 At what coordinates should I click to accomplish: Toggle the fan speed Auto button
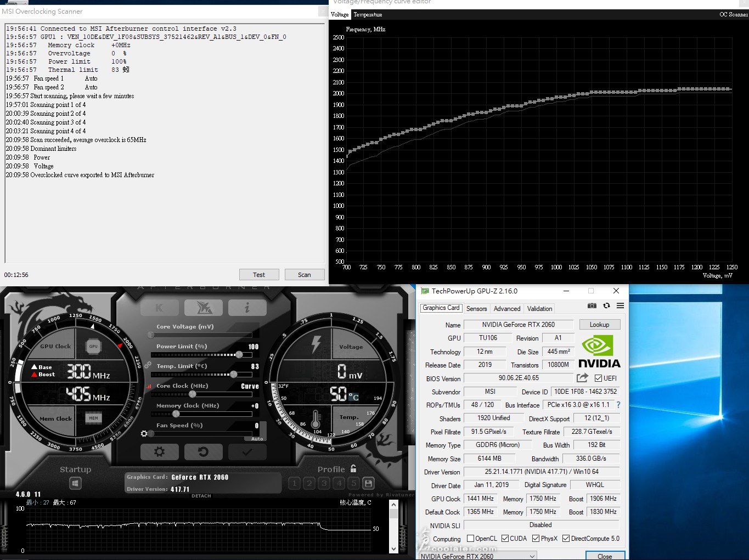(257, 439)
